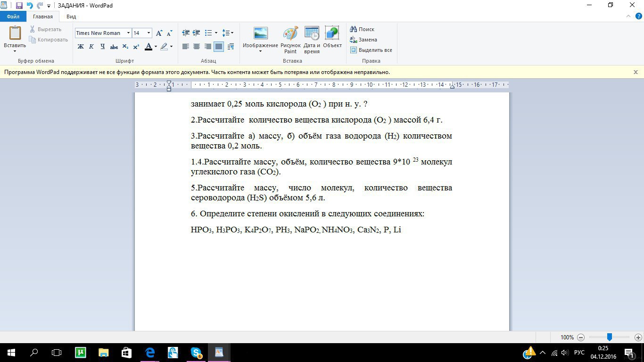Open the Файл menu
Viewport: 644px width, 362px height.
[x=13, y=16]
